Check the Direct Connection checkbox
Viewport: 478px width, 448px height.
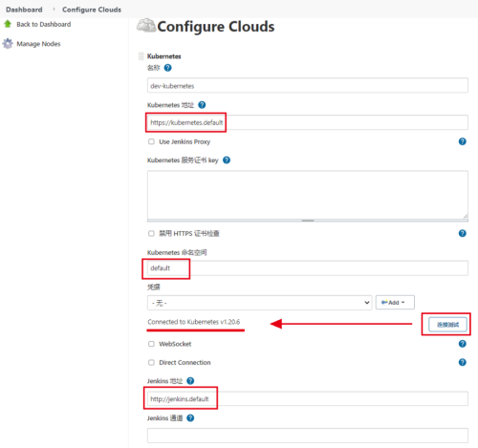click(151, 362)
